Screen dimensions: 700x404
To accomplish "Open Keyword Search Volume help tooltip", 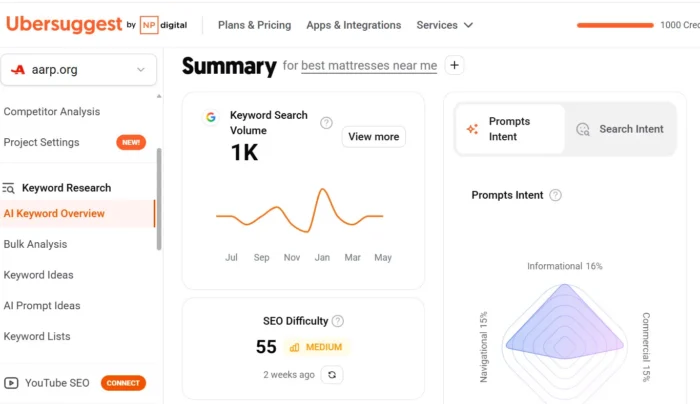I will [326, 123].
